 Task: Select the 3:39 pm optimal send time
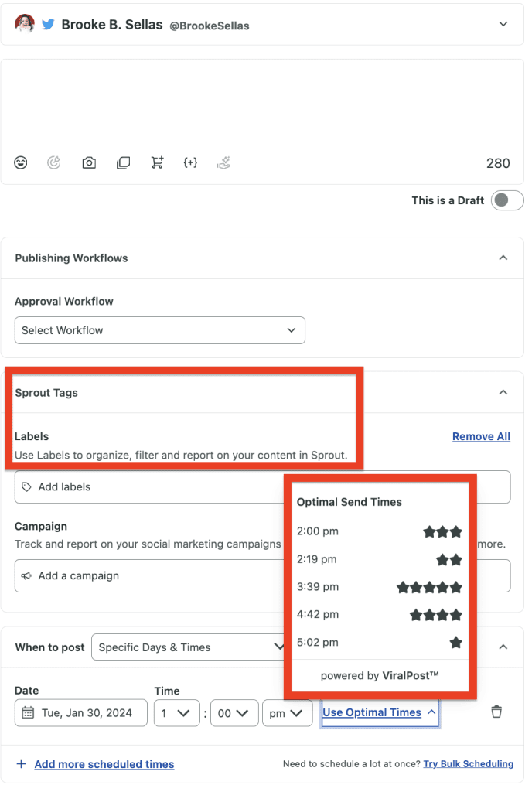pos(380,587)
